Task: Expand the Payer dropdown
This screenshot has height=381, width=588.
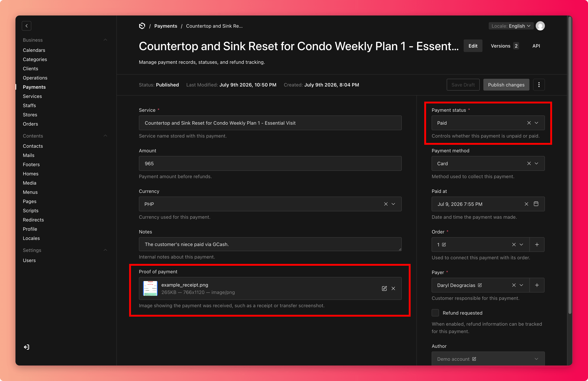Action: [x=521, y=285]
